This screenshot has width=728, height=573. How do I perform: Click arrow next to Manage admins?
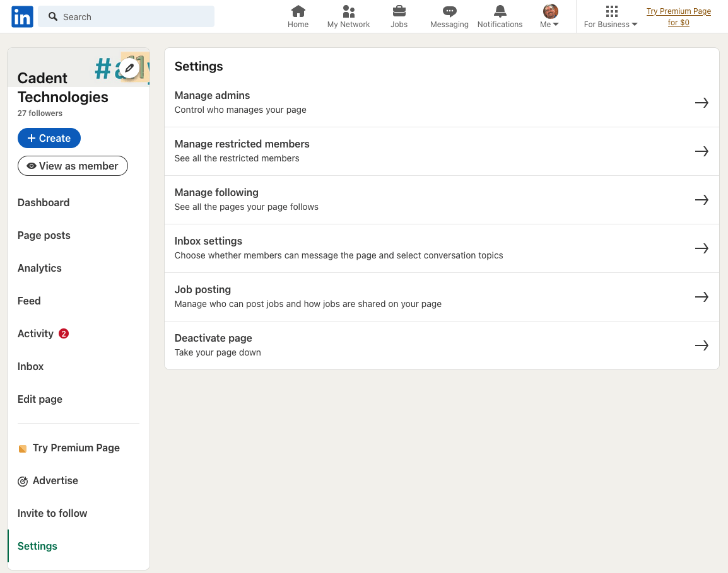tap(701, 103)
